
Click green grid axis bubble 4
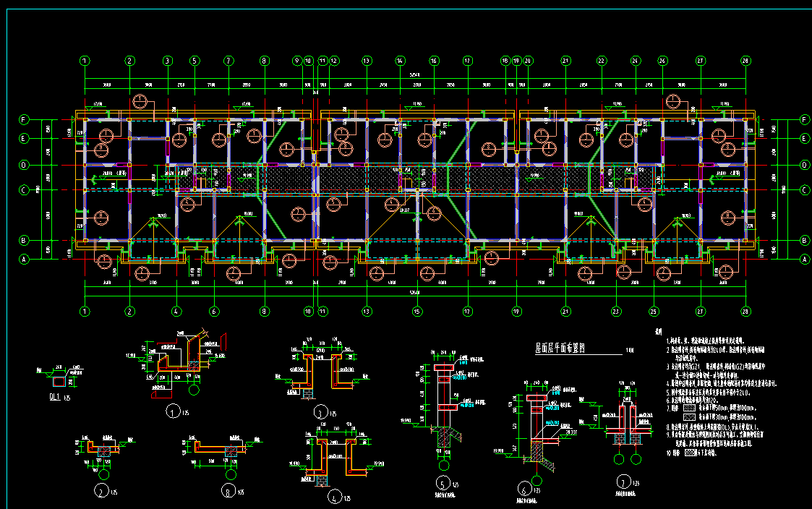click(x=176, y=311)
